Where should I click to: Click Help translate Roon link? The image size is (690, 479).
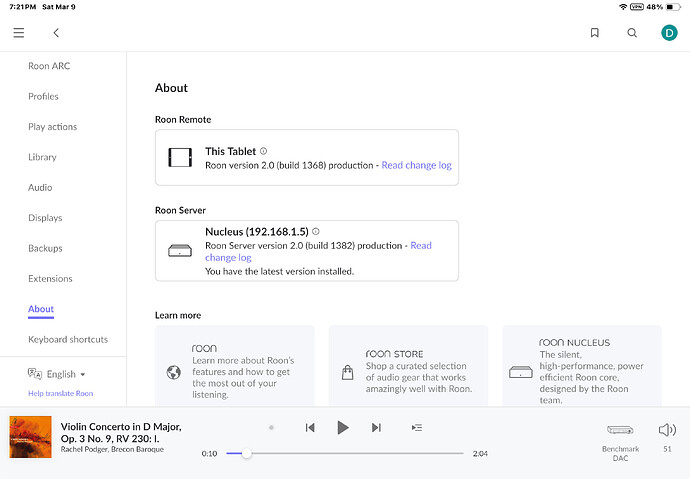coord(61,393)
